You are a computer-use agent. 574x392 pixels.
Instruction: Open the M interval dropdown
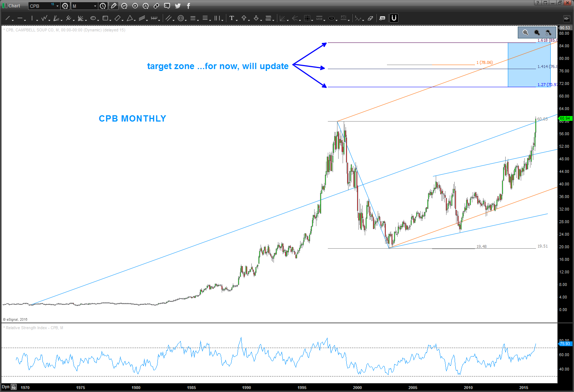coord(95,6)
